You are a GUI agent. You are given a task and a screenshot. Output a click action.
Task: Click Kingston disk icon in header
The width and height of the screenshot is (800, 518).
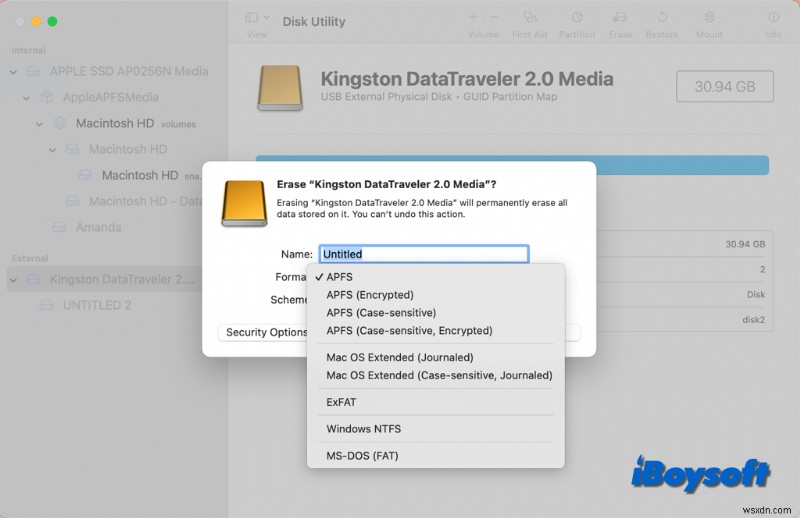280,88
